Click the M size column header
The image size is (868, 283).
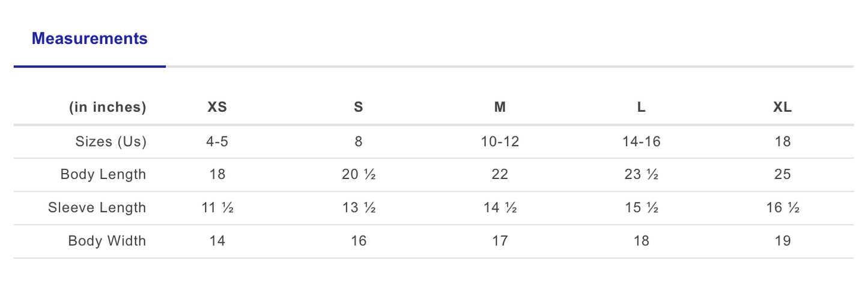click(x=500, y=108)
